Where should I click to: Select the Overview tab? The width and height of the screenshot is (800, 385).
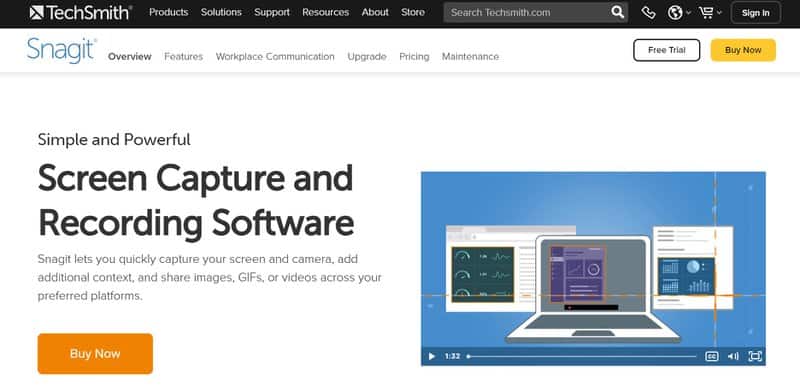click(130, 57)
